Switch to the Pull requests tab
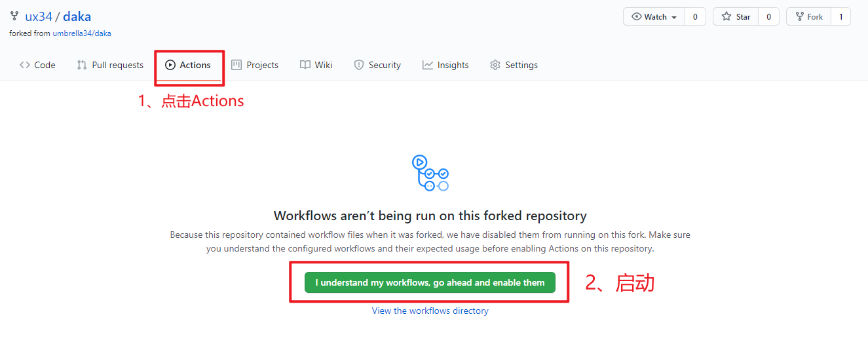 pos(110,65)
